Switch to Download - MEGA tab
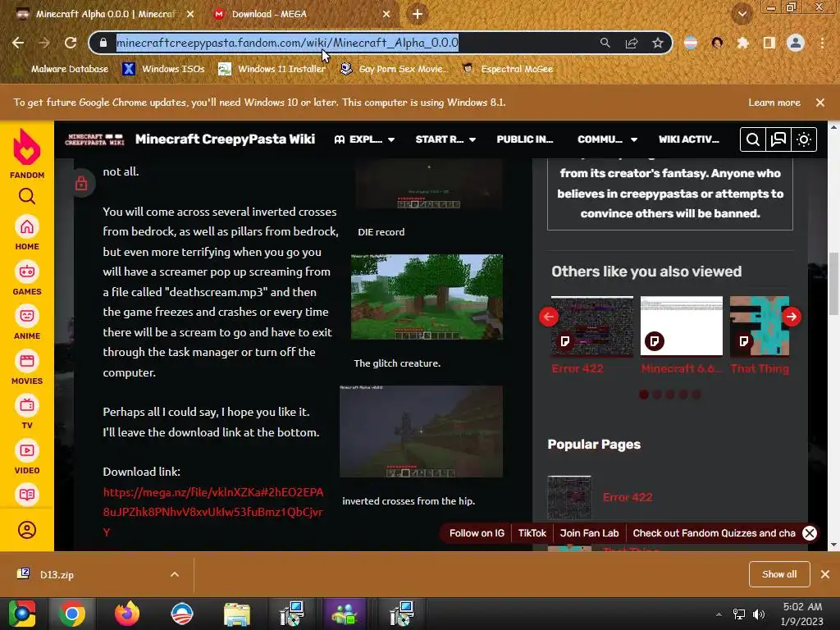This screenshot has height=630, width=840. click(300, 14)
